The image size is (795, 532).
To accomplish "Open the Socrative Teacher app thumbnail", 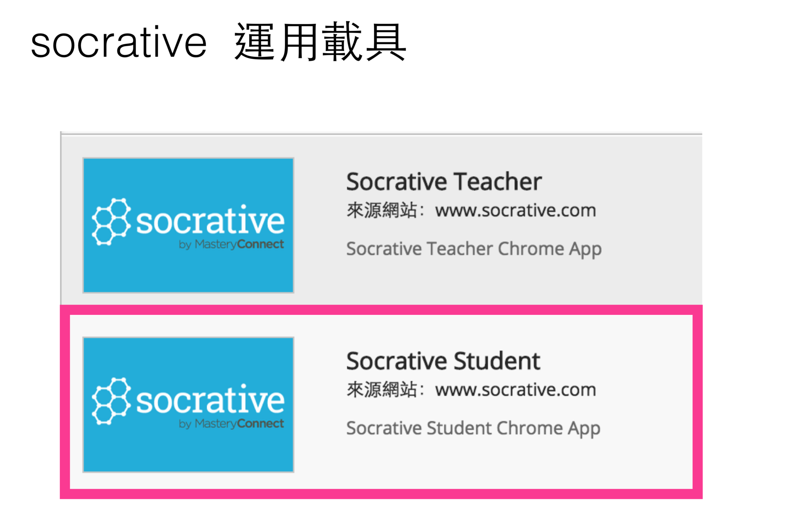I will point(188,225).
